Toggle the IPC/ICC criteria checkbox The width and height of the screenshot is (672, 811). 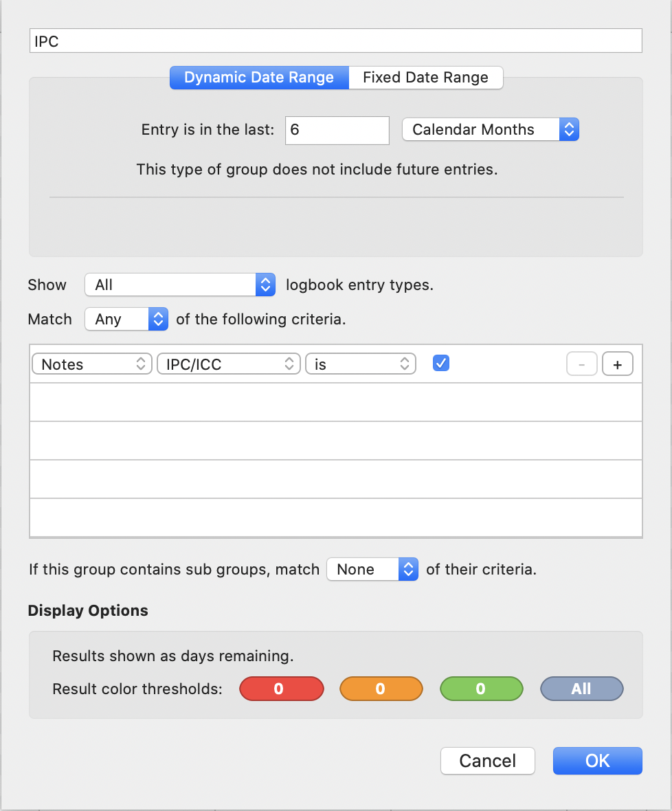(441, 363)
